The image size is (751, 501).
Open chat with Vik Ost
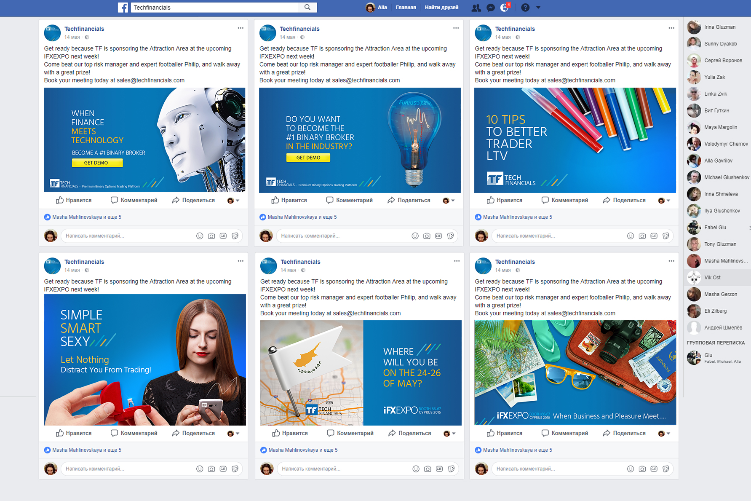(x=717, y=277)
